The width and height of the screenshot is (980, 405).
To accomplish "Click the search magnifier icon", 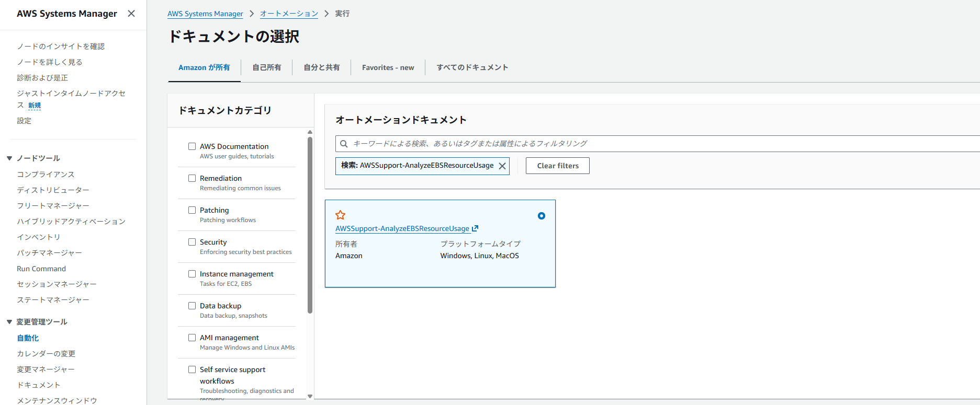I will (344, 144).
